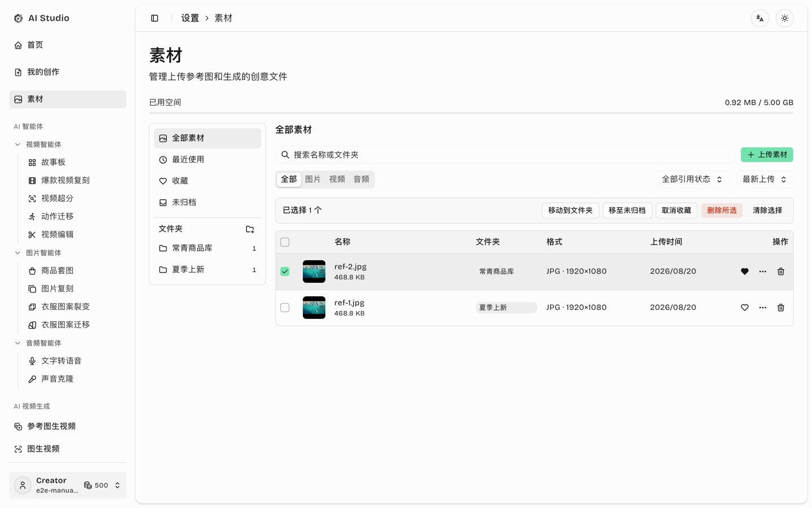Click the 夏季上新 folder tag on ref-1.jpg

click(506, 308)
